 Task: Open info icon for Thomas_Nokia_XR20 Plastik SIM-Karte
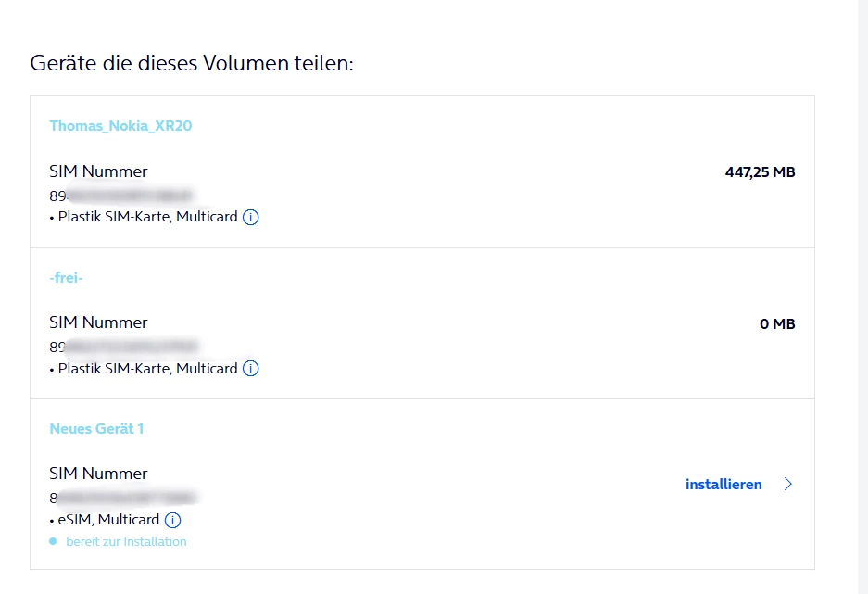tap(251, 218)
